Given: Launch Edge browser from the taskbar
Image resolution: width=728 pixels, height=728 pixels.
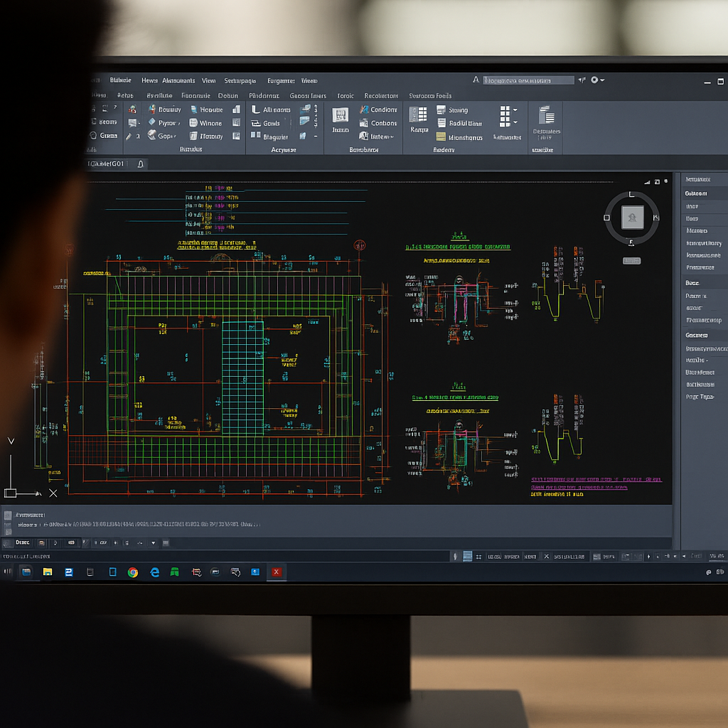Looking at the screenshot, I should pos(154,572).
